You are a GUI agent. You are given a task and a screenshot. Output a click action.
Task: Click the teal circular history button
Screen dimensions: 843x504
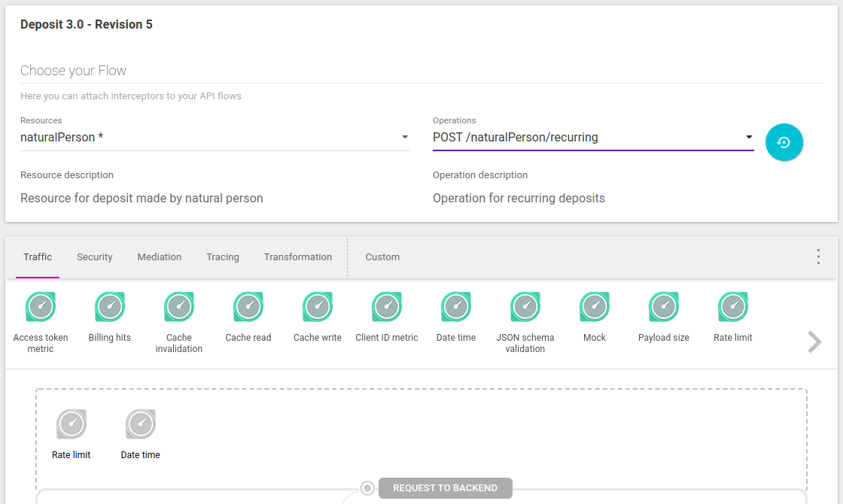[x=784, y=142]
